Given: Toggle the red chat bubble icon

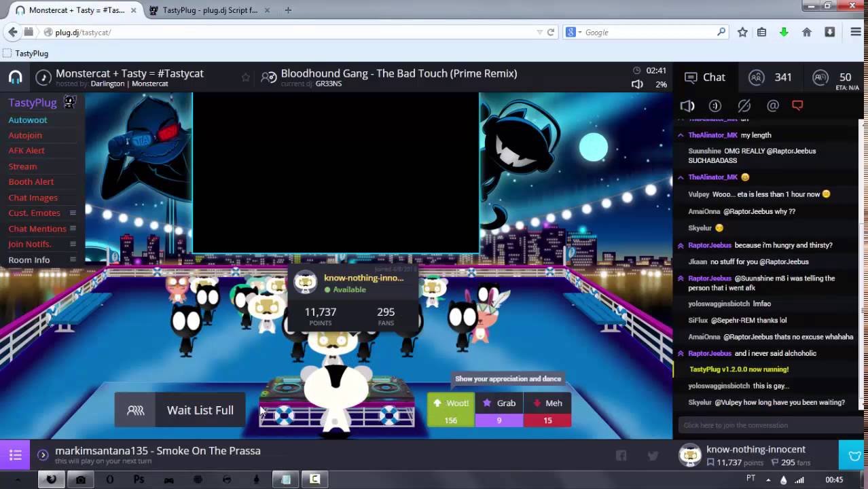Looking at the screenshot, I should [797, 106].
